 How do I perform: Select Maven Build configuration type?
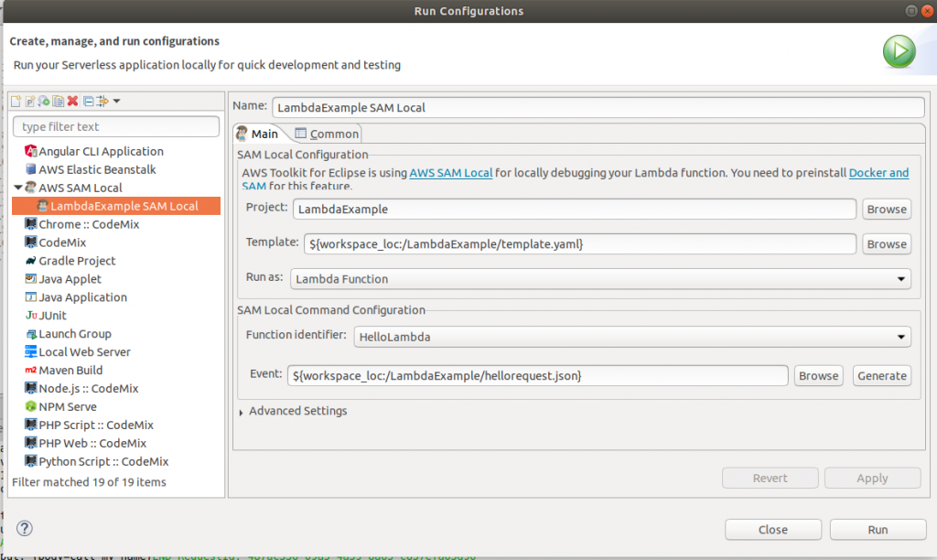64,370
